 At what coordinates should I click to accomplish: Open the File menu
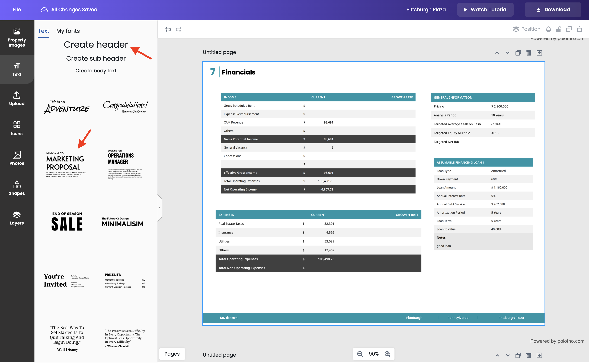[x=17, y=9]
